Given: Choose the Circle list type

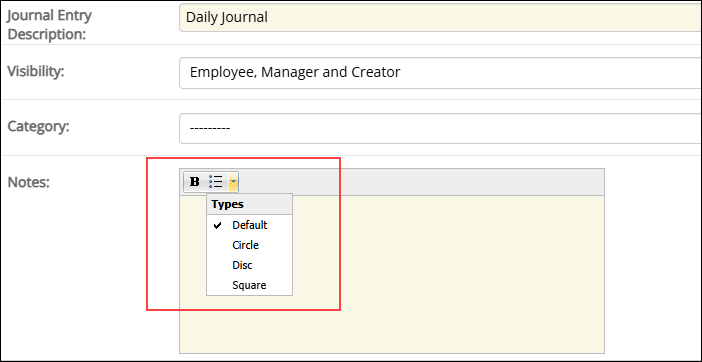Looking at the screenshot, I should (x=249, y=245).
